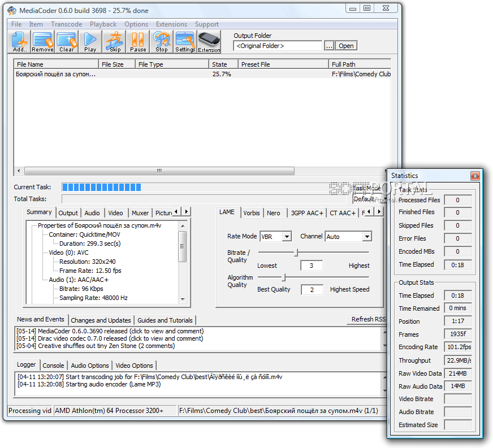This screenshot has height=448, width=493.
Task: Switch to the Console tab
Action: click(x=54, y=366)
